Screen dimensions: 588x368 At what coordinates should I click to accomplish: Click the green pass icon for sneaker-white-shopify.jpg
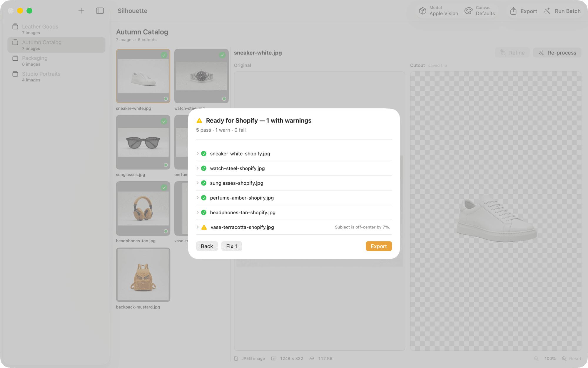204,154
